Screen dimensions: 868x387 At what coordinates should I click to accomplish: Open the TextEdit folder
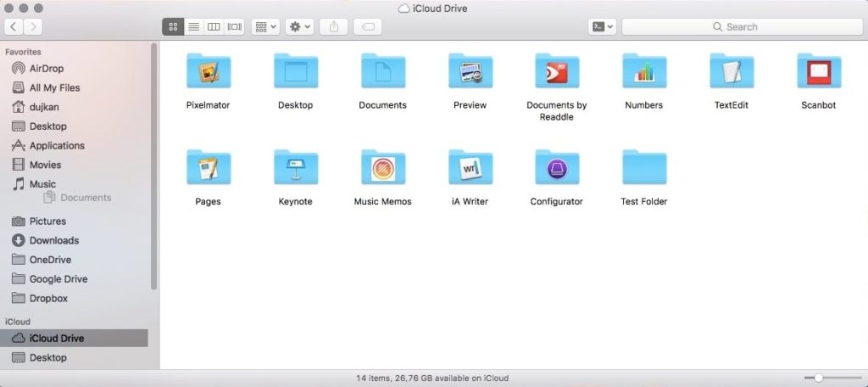(732, 71)
